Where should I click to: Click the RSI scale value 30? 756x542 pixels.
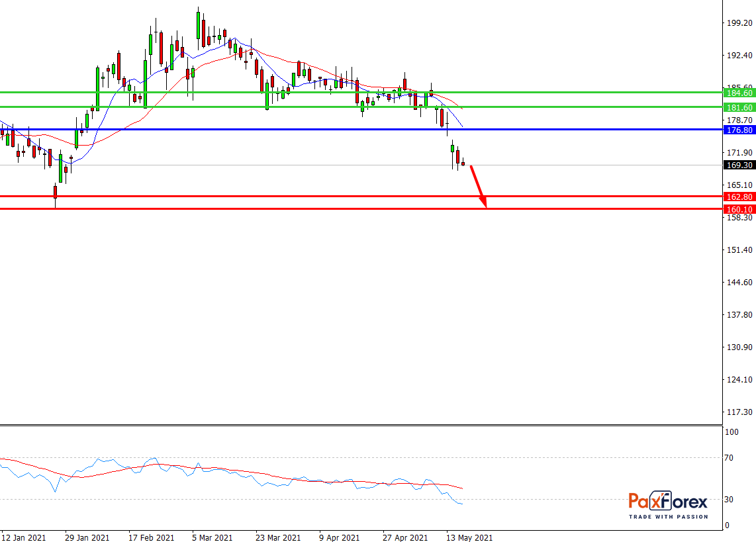[729, 500]
